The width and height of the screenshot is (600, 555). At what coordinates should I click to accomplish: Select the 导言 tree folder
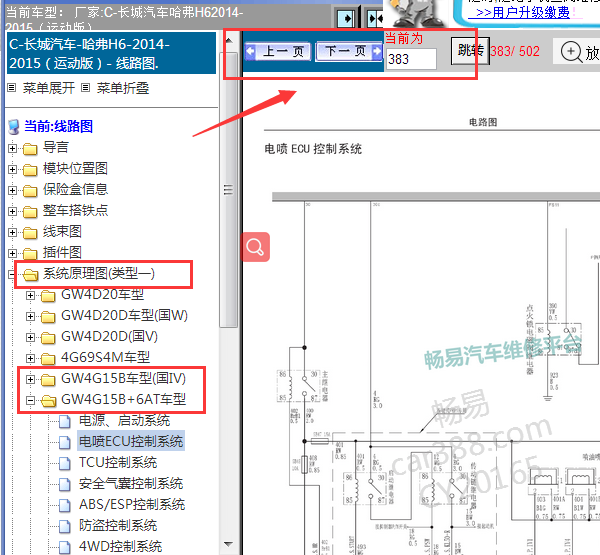(x=56, y=147)
